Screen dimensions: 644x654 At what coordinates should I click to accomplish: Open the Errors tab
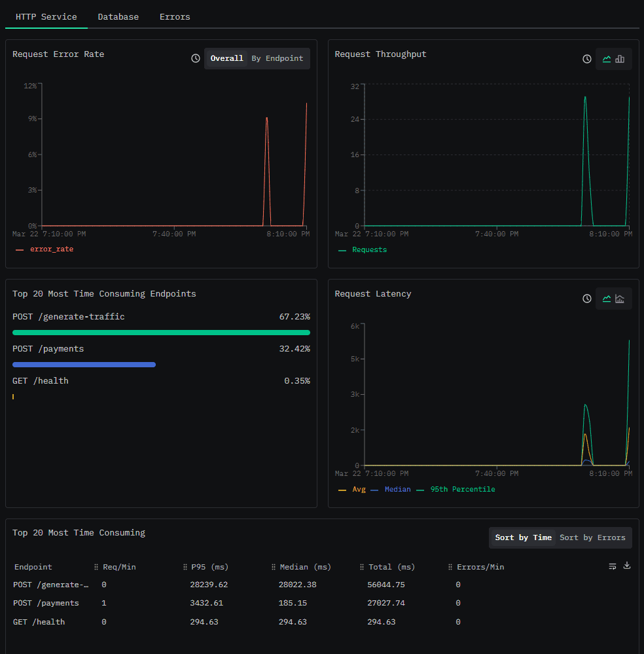coord(175,16)
